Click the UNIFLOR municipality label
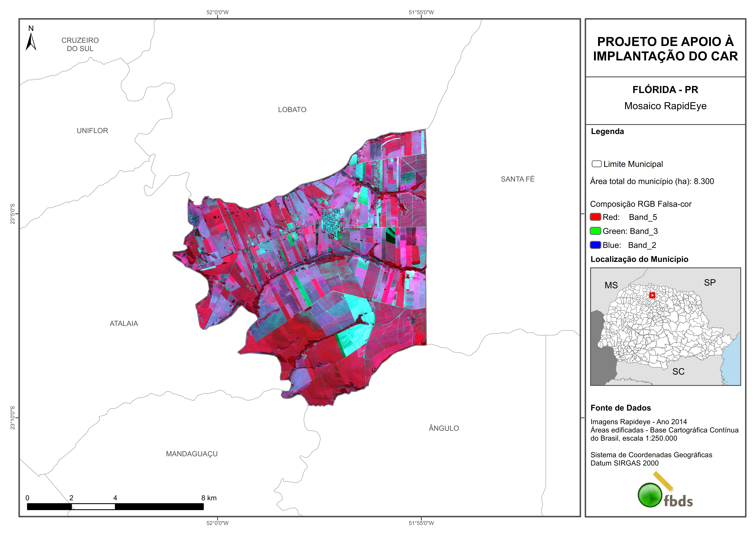 coord(92,131)
